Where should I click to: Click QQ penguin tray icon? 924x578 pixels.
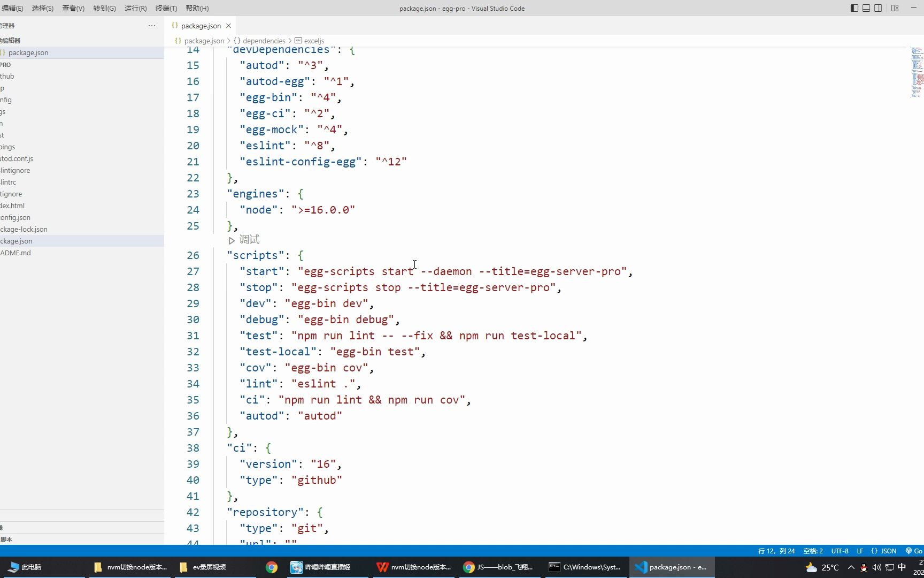pyautogui.click(x=864, y=567)
